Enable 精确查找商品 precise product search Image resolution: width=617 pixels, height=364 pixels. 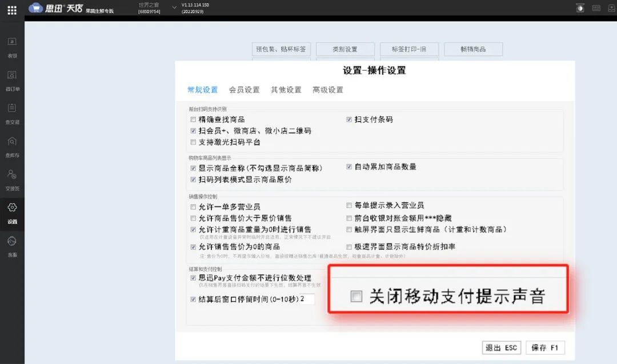193,119
